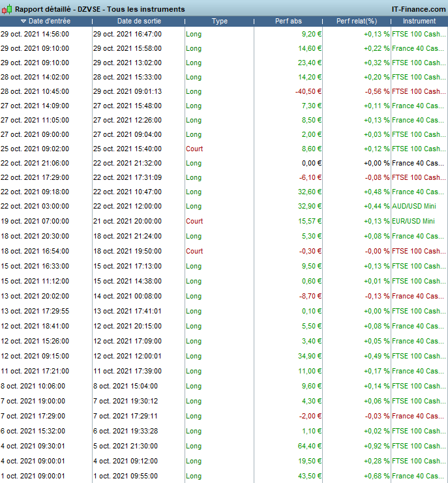Select entry date 1 oct. 2021 09:00:01
The height and width of the screenshot is (483, 448).
(x=33, y=476)
